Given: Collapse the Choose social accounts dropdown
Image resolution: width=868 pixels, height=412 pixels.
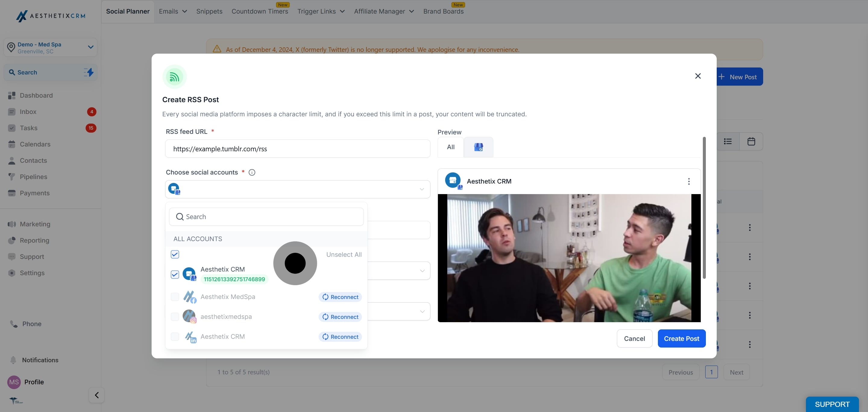Looking at the screenshot, I should (422, 189).
